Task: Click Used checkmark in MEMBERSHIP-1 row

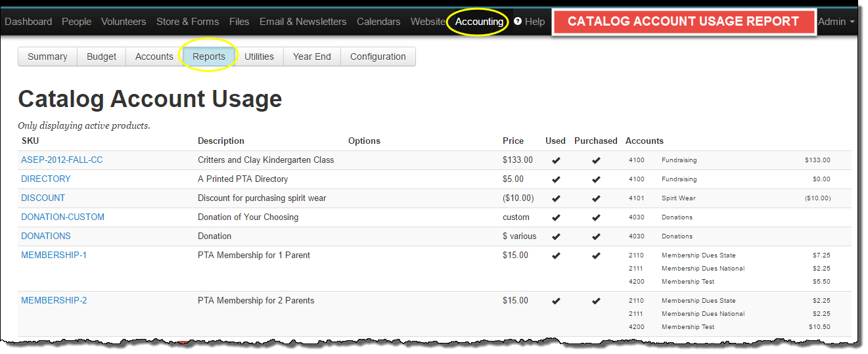Action: point(556,255)
